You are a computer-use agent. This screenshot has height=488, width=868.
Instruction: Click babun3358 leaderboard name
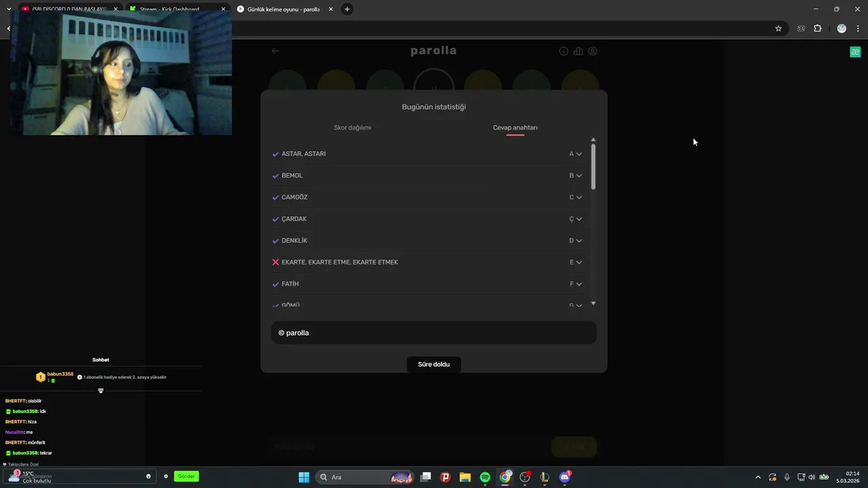[x=60, y=374]
